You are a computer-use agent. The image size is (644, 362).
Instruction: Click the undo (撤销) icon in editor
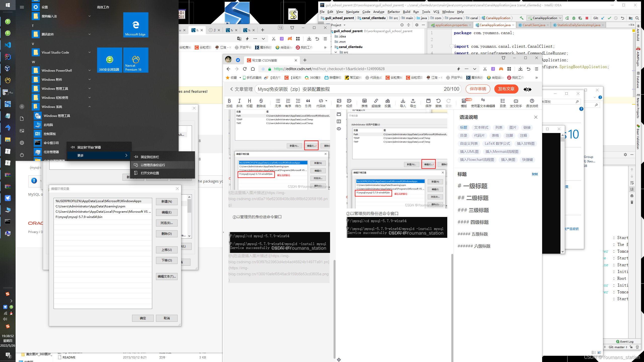point(438,103)
